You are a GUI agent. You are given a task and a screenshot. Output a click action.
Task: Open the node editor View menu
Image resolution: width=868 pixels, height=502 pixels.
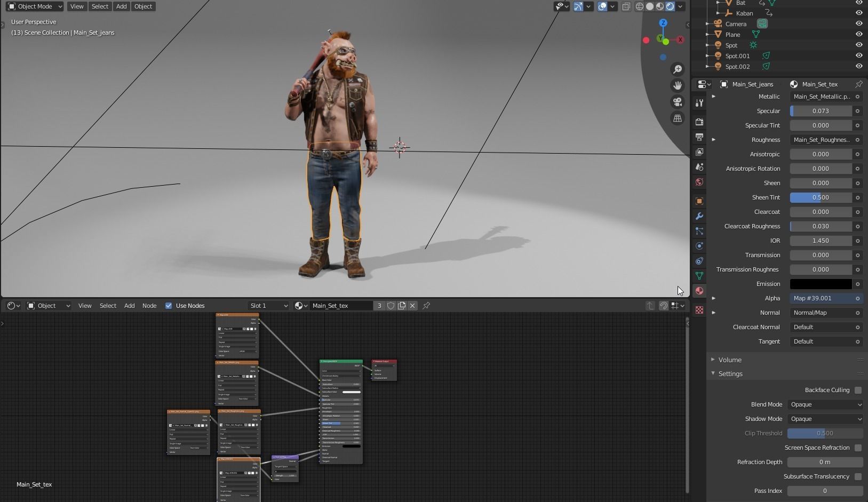tap(85, 306)
